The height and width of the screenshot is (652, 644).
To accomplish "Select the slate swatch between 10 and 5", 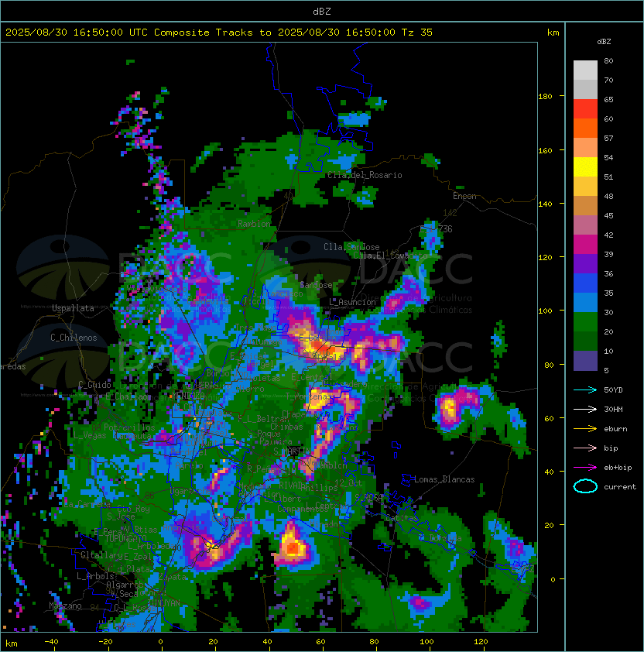I will coord(585,361).
